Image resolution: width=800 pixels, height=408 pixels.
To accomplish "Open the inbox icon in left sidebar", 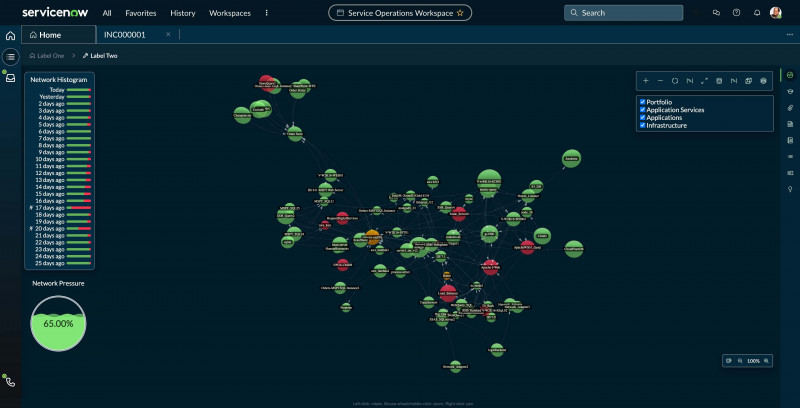I will (x=11, y=78).
